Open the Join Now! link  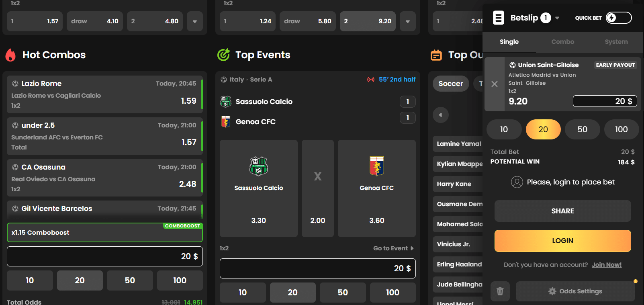pyautogui.click(x=606, y=265)
